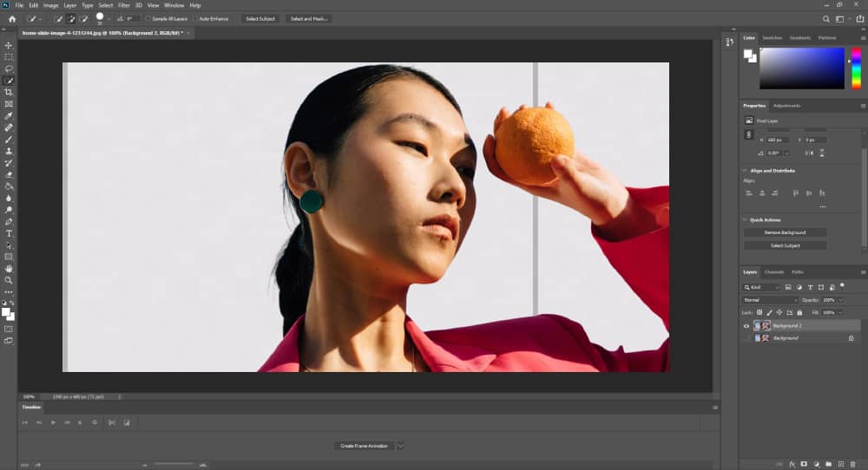Select the Pen tool
The image size is (868, 470).
(9, 222)
